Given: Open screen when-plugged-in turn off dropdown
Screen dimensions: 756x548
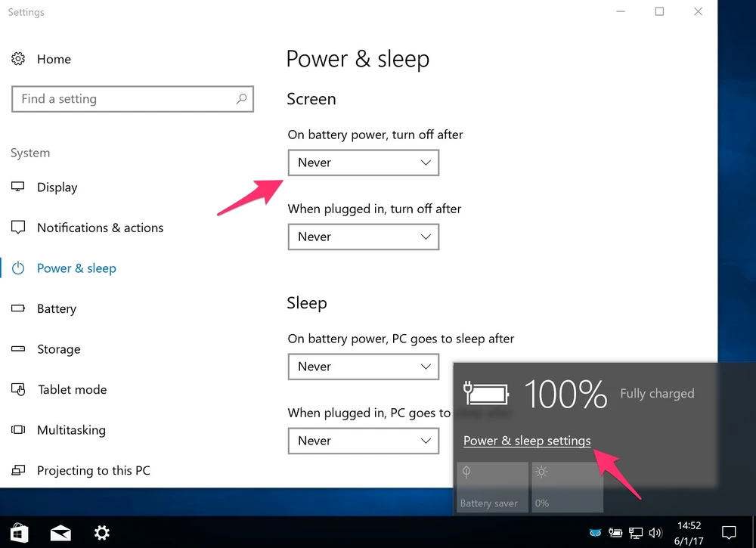Looking at the screenshot, I should (363, 237).
